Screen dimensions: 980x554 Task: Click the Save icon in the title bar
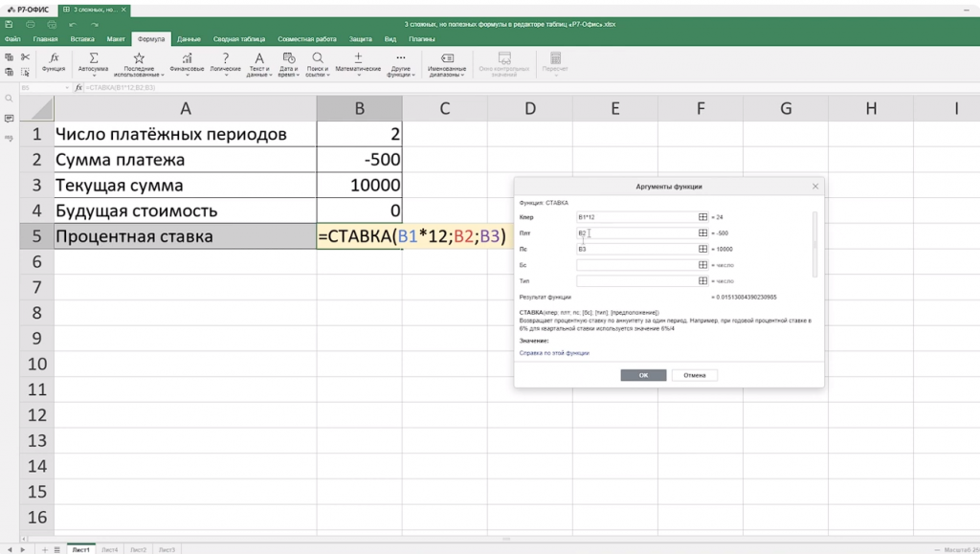click(9, 24)
